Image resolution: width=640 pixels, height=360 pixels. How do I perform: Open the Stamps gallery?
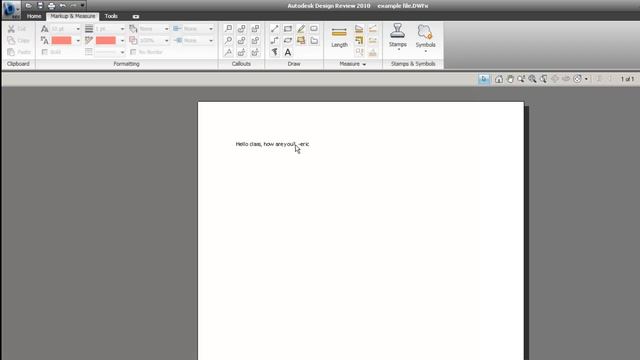398,37
